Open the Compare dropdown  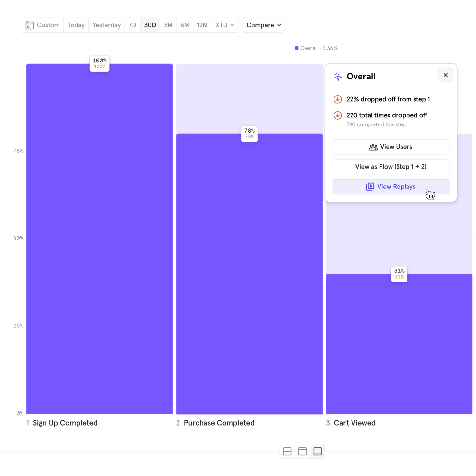tap(263, 25)
